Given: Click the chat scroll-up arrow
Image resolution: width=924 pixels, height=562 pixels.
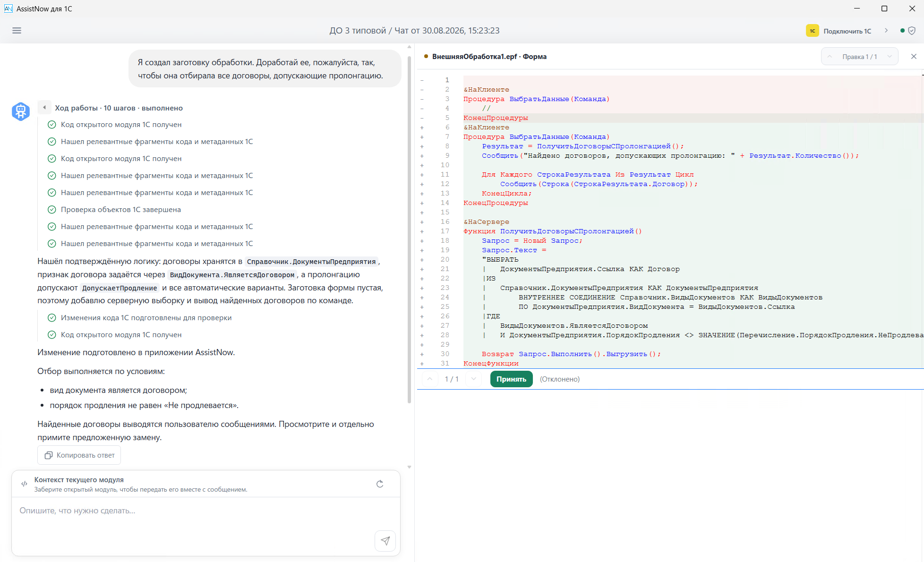Looking at the screenshot, I should (409, 47).
